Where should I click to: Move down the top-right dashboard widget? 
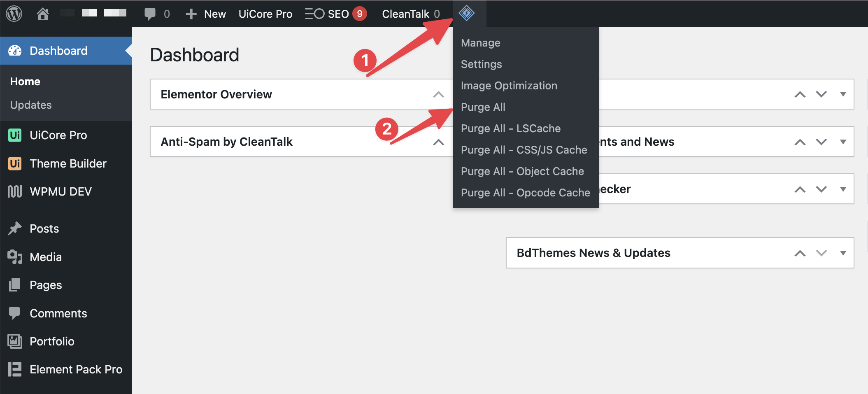821,94
